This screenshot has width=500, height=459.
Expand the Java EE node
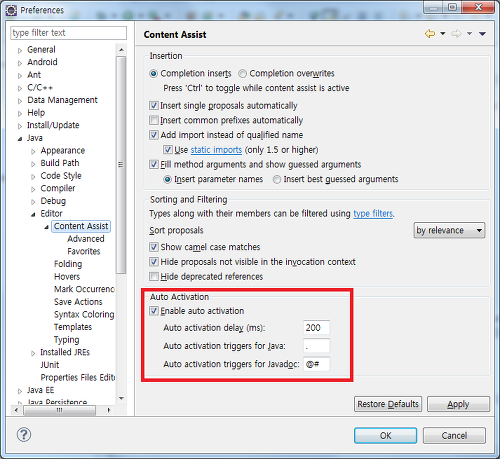tap(20, 391)
